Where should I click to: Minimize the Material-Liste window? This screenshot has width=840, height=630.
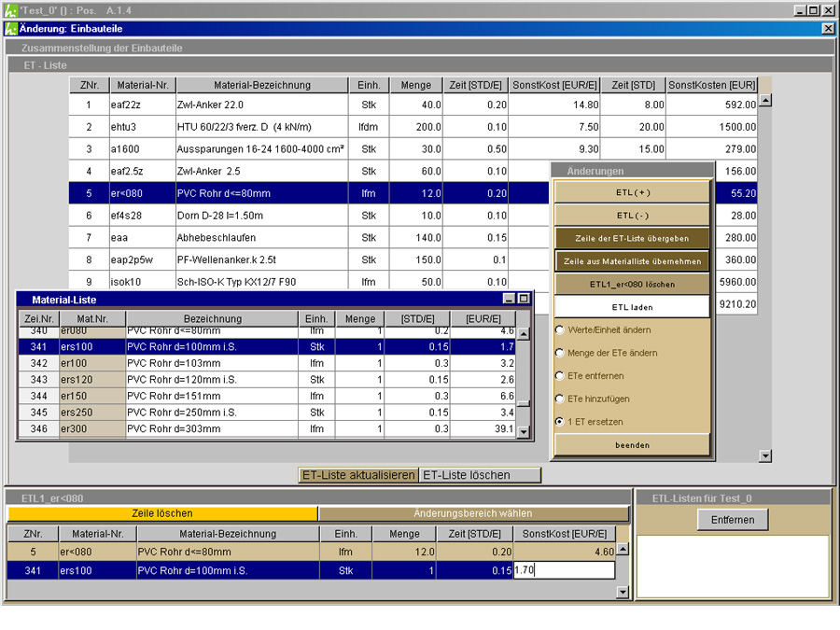(510, 300)
